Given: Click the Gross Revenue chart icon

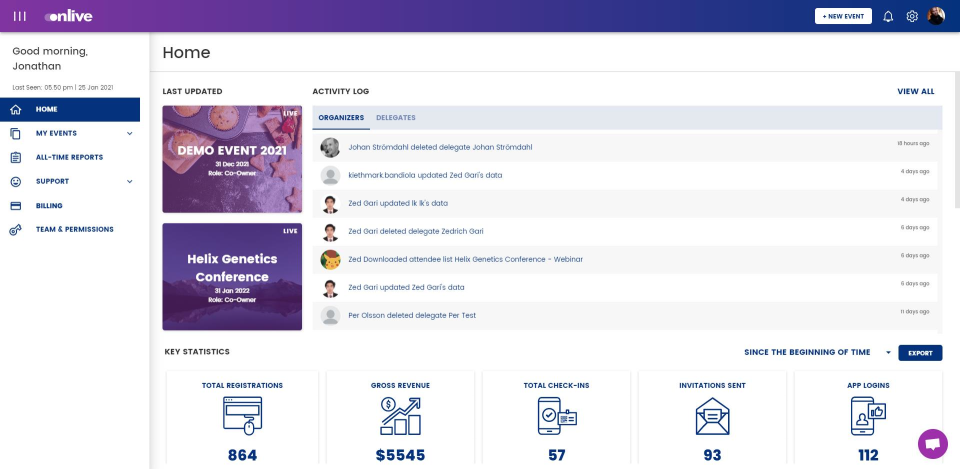Looking at the screenshot, I should click(x=400, y=415).
